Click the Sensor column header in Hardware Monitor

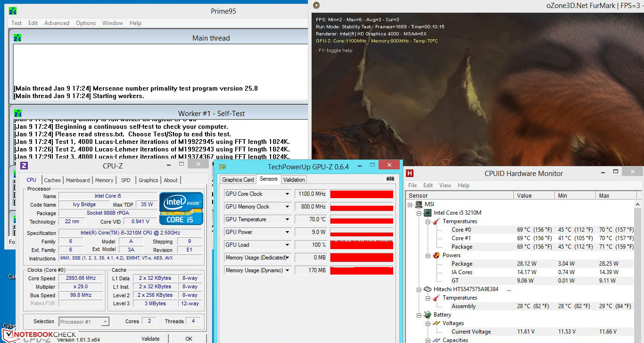(460, 195)
